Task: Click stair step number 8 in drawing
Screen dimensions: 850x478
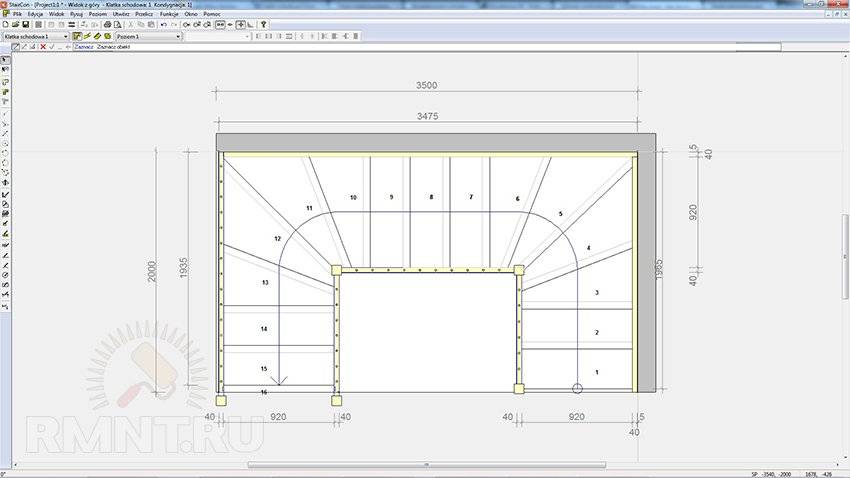Action: tap(431, 198)
